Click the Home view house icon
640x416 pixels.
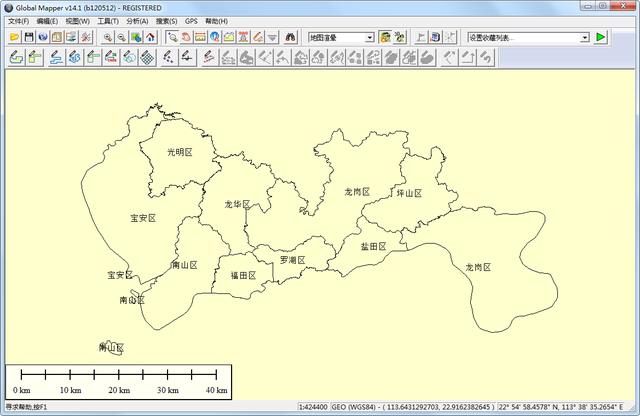(150, 37)
